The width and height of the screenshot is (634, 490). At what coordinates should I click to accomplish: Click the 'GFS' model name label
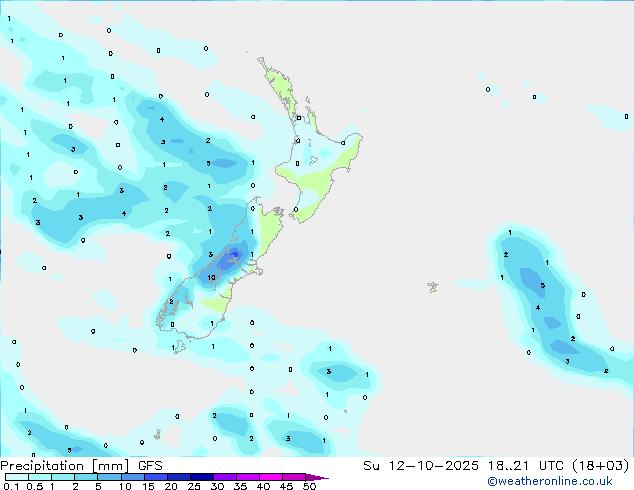pyautogui.click(x=150, y=466)
